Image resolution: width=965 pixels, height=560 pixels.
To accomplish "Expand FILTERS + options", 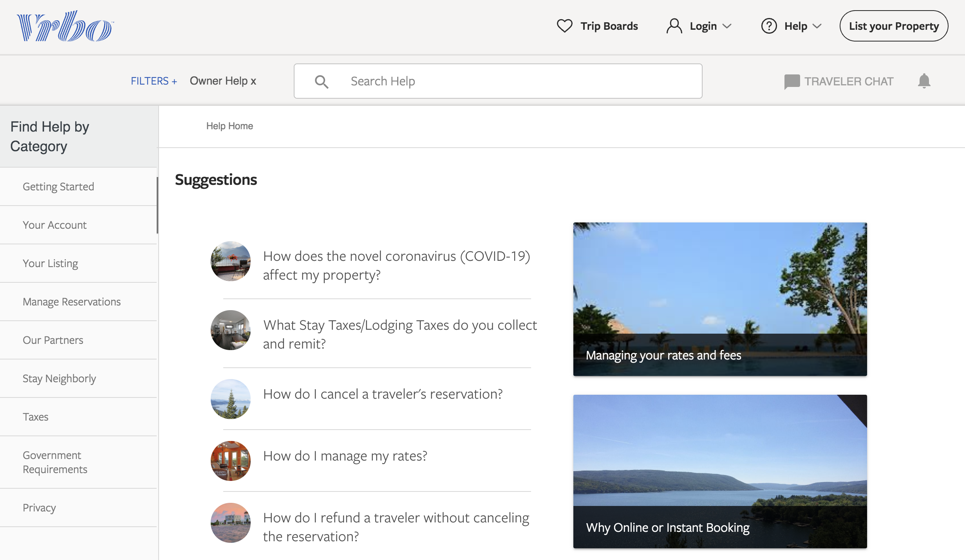I will pos(154,81).
